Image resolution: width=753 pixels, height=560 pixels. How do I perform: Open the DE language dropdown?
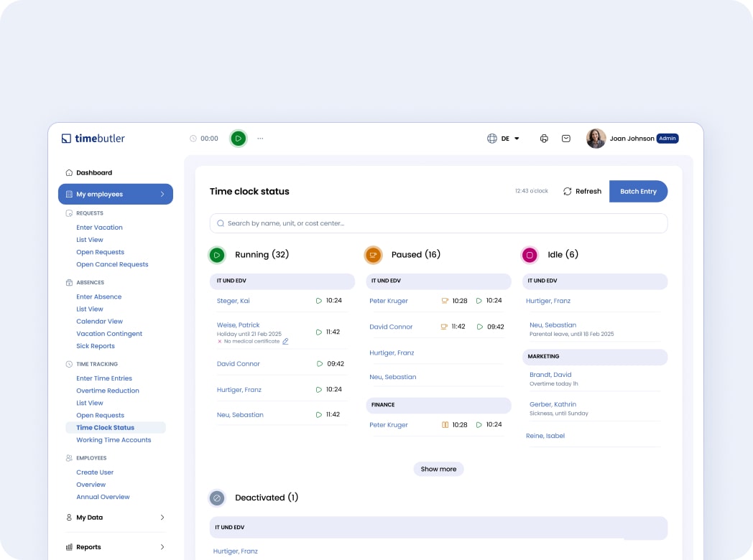[511, 139]
